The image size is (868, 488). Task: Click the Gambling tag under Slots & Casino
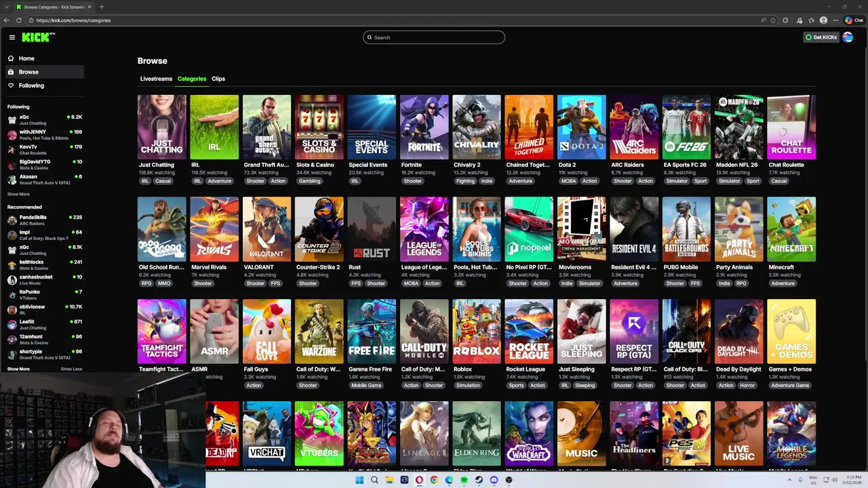pos(309,181)
